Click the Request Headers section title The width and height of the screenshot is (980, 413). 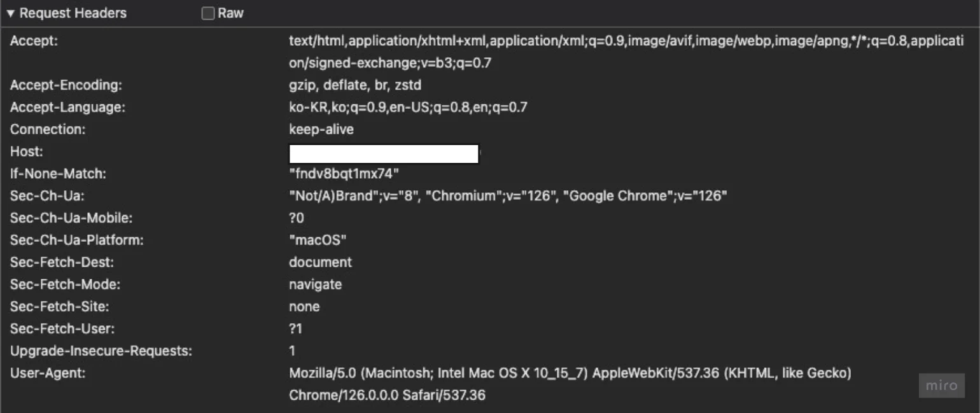pos(73,13)
